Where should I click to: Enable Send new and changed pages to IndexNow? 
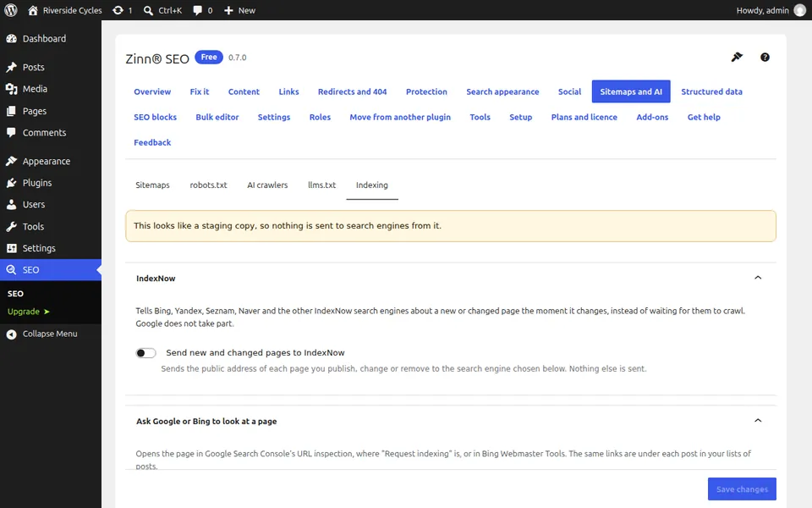point(145,353)
